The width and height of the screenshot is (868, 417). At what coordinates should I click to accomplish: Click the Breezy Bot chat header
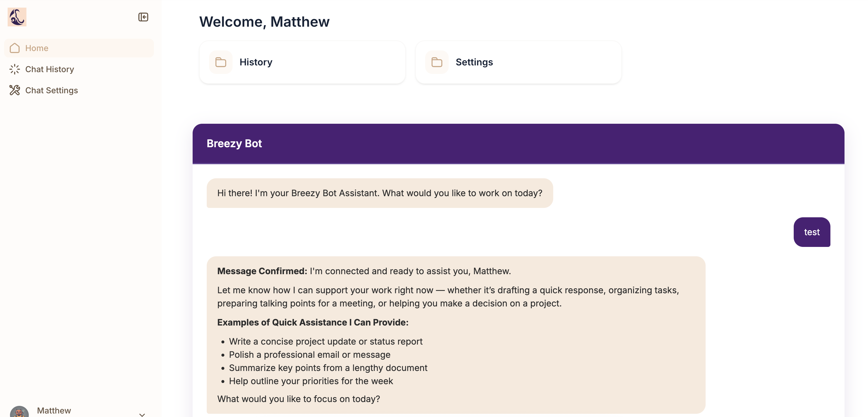tap(518, 144)
